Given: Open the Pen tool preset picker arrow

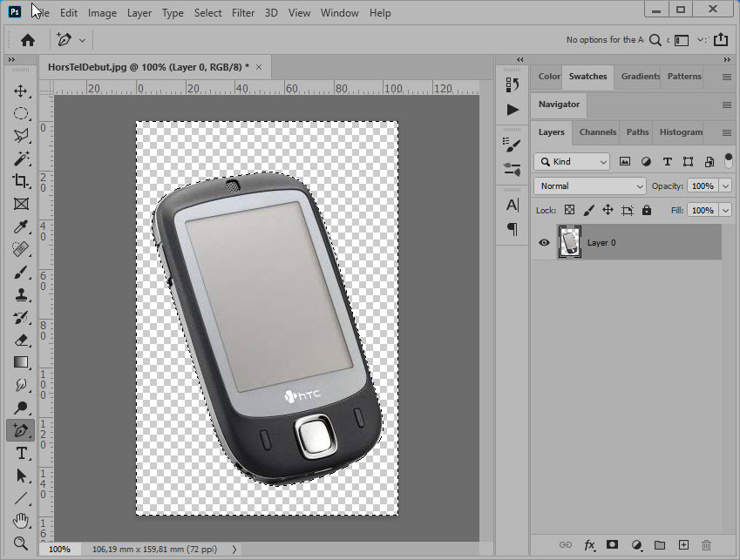Looking at the screenshot, I should click(x=82, y=41).
